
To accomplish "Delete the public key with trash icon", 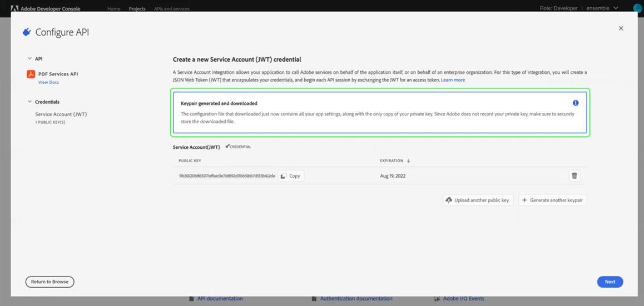I will (x=574, y=176).
